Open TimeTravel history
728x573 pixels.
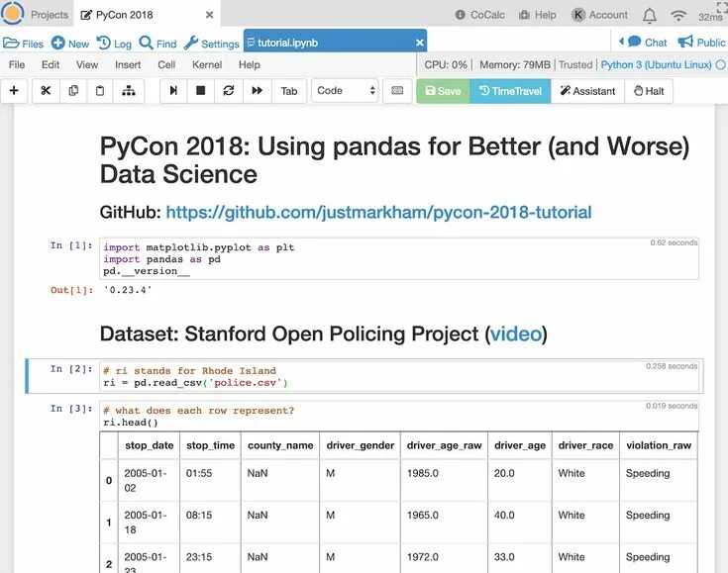pyautogui.click(x=510, y=91)
